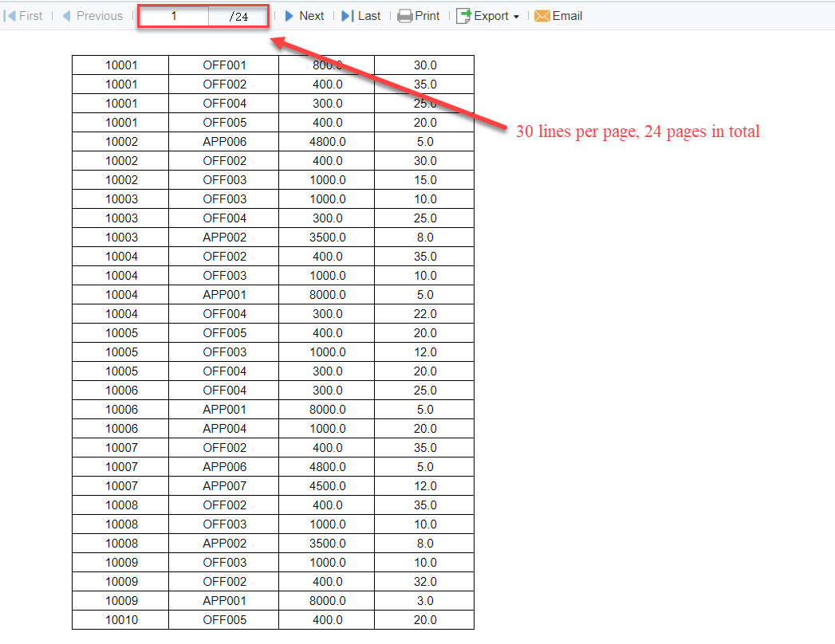
Task: Click the Print button label
Action: tap(426, 15)
